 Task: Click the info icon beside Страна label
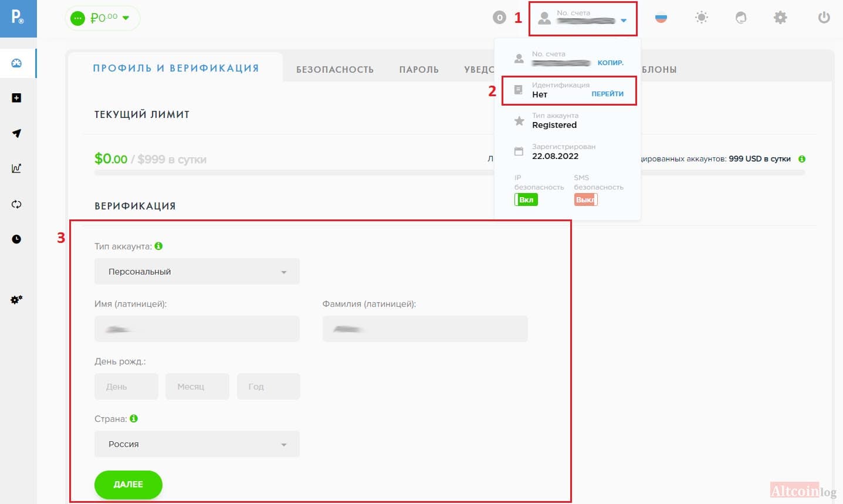click(134, 419)
